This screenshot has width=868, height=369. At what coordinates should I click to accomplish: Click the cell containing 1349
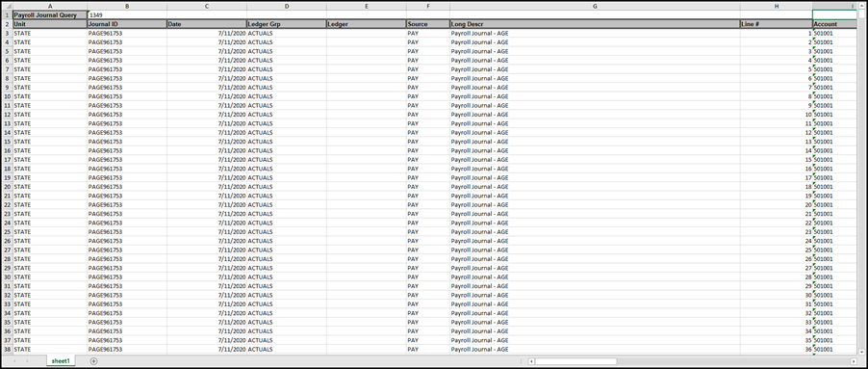click(x=127, y=15)
